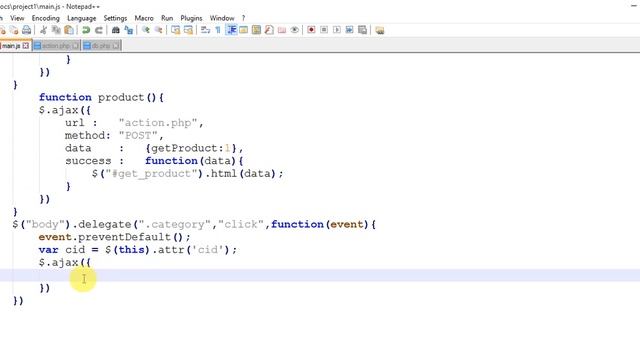This screenshot has height=360, width=640.
Task: Click the Zoom Out magnifier icon
Action: tap(158, 30)
